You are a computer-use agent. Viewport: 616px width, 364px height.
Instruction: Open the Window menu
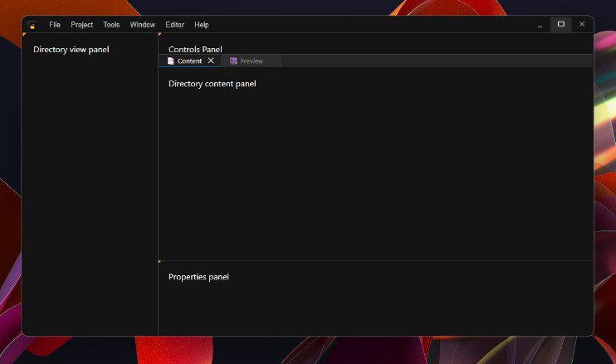pyautogui.click(x=142, y=25)
